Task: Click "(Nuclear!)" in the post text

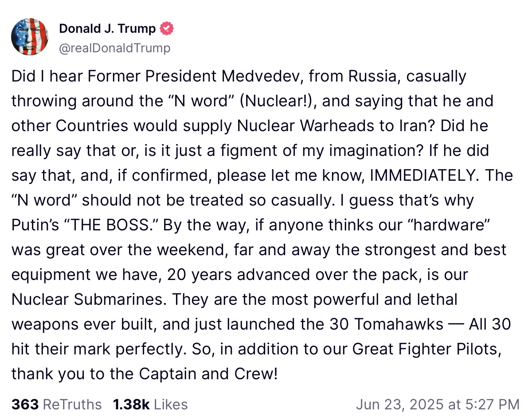Action: click(278, 101)
